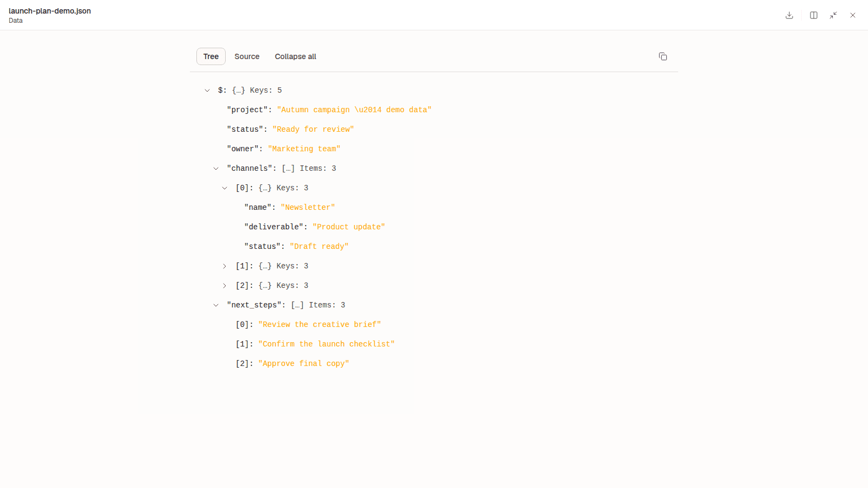This screenshot has width=868, height=488.
Task: Collapse the channels [0] object chevron
Action: pyautogui.click(x=225, y=188)
